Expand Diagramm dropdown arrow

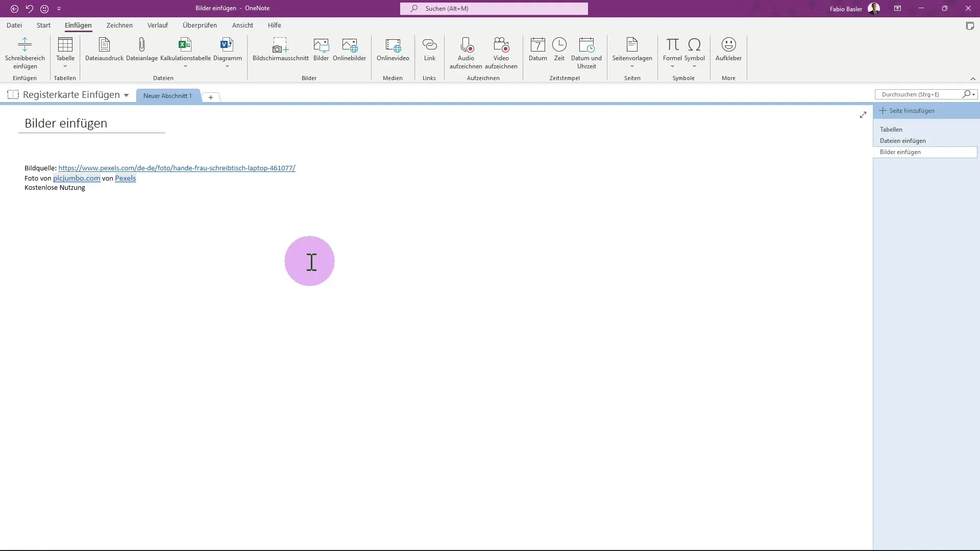coord(227,66)
